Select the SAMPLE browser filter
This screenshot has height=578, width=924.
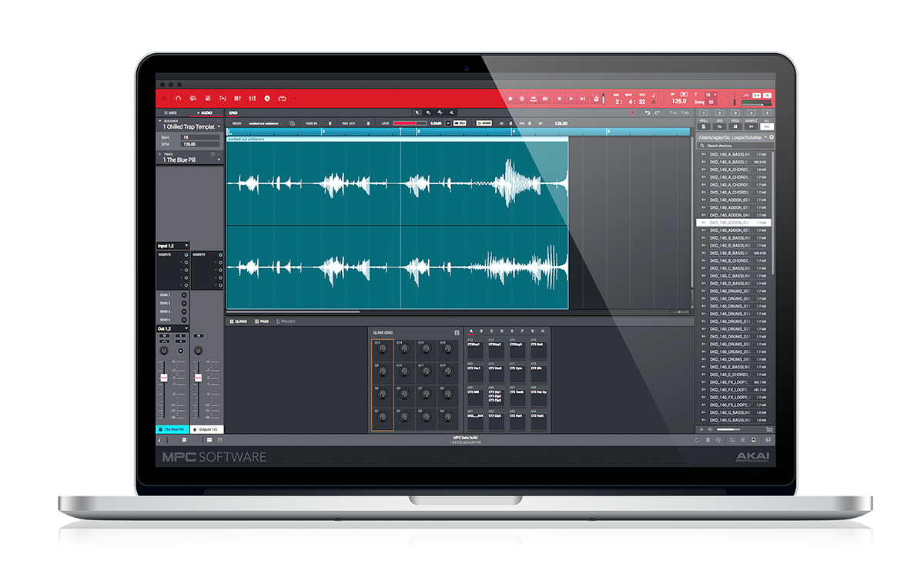[x=751, y=126]
